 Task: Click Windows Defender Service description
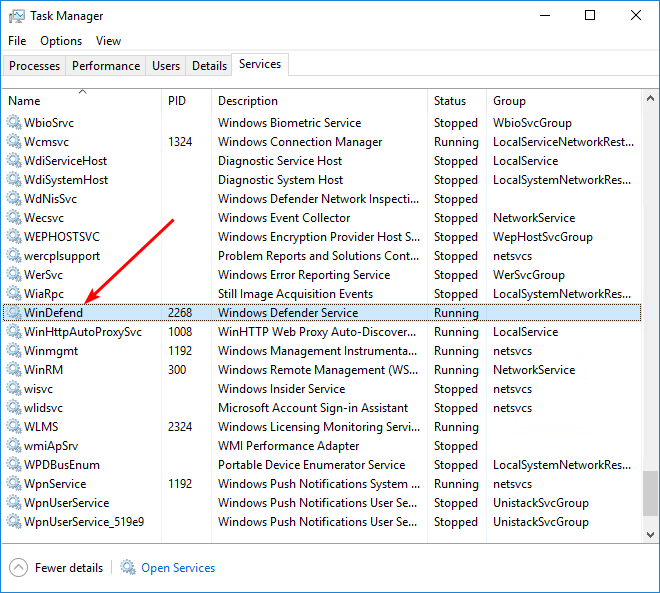[288, 313]
